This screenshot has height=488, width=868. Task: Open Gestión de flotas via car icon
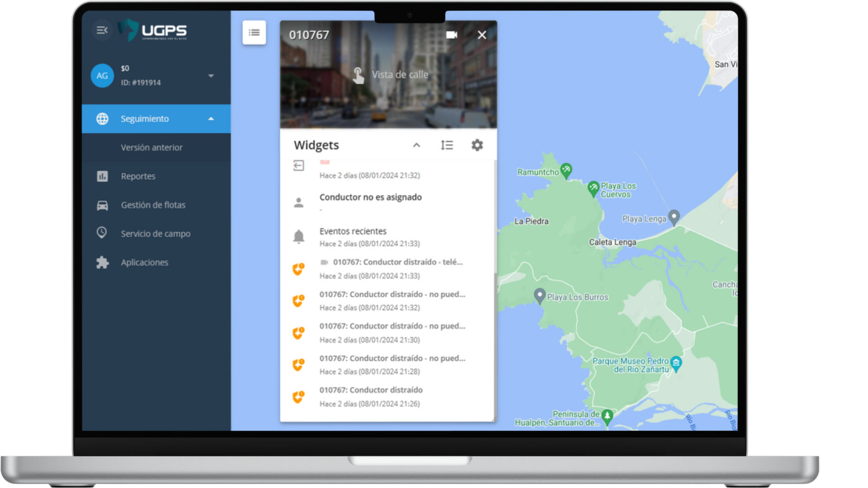point(102,205)
